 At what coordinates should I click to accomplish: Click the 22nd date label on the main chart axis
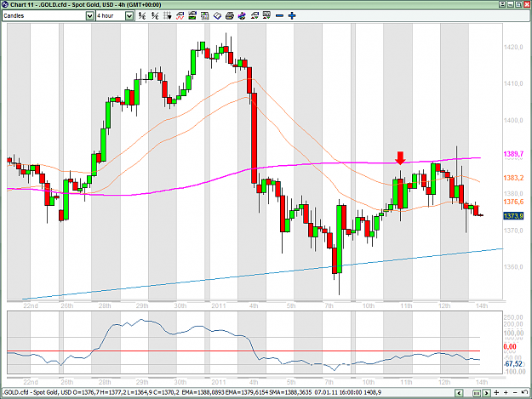(31, 305)
